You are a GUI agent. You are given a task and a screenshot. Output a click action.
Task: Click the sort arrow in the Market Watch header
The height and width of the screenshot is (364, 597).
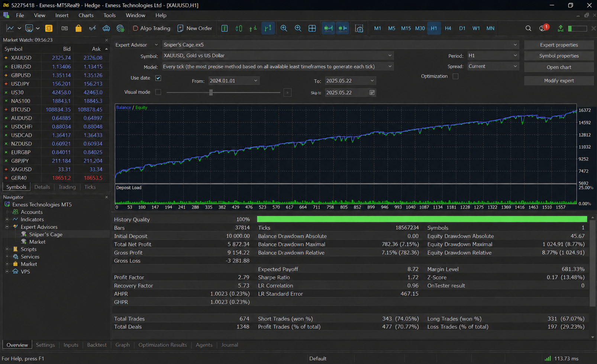(106, 49)
